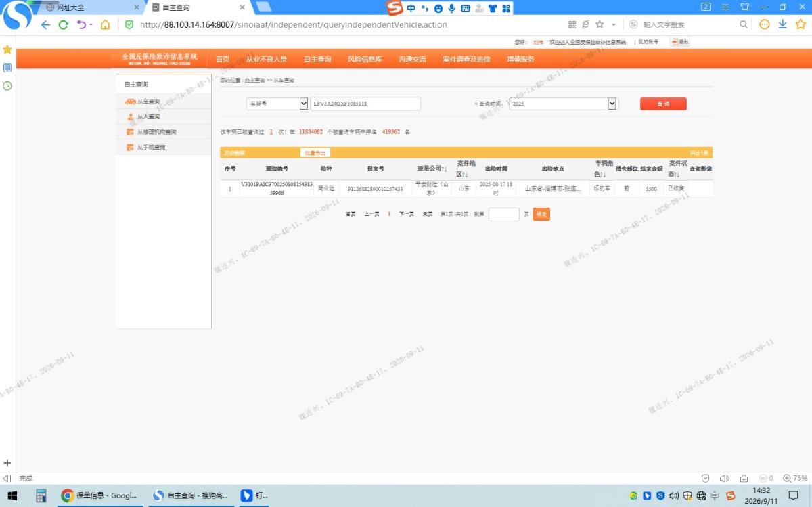Click the search magnifier icon

744,24
